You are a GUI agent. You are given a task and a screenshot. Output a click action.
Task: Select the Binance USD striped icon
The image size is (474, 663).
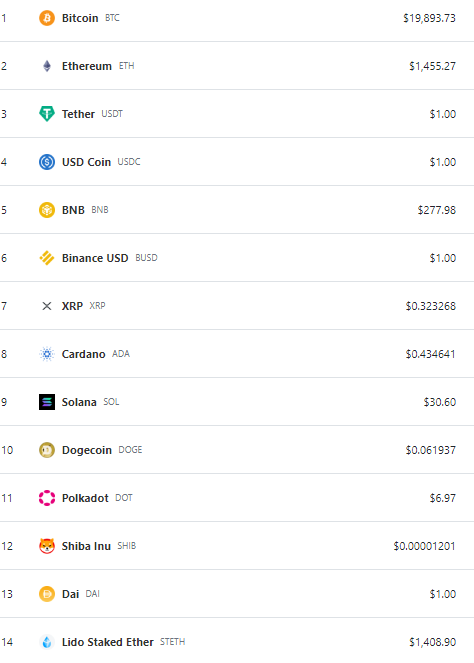pos(47,258)
